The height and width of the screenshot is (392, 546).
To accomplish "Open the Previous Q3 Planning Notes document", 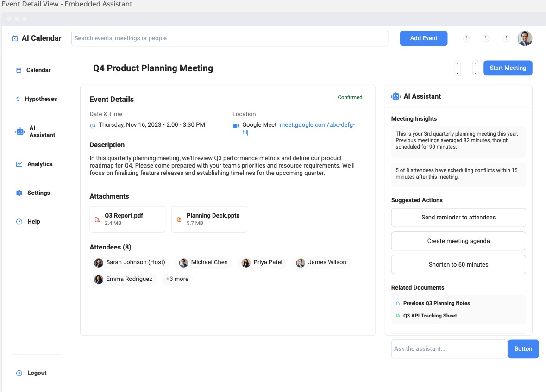I will pos(436,303).
